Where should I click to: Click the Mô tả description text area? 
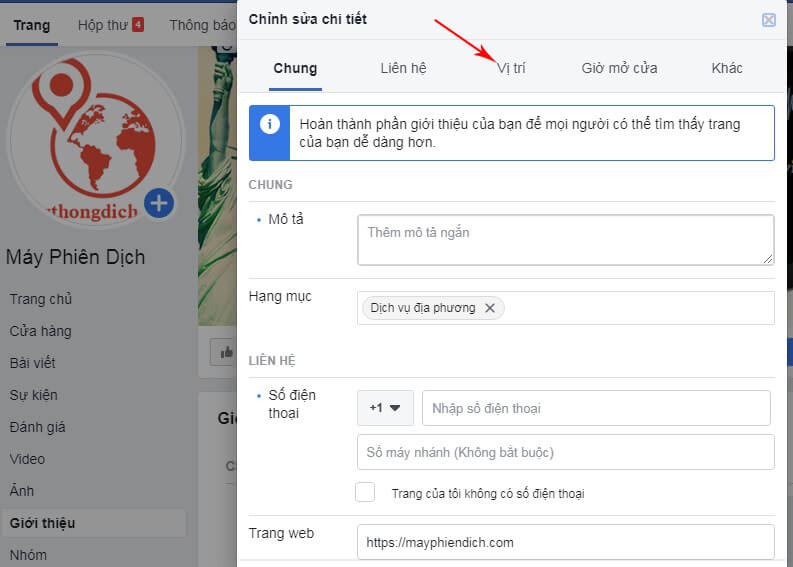565,240
